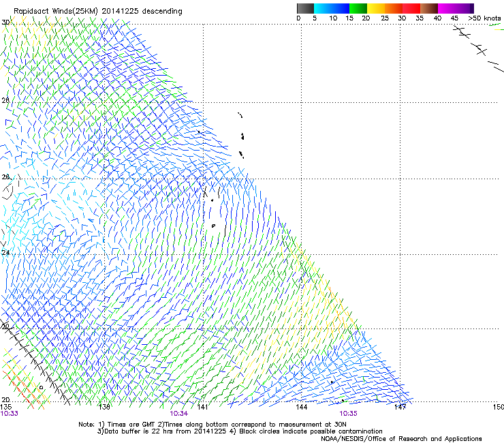Select the legend scale value '5'
The height and width of the screenshot is (443, 504).
(x=315, y=18)
